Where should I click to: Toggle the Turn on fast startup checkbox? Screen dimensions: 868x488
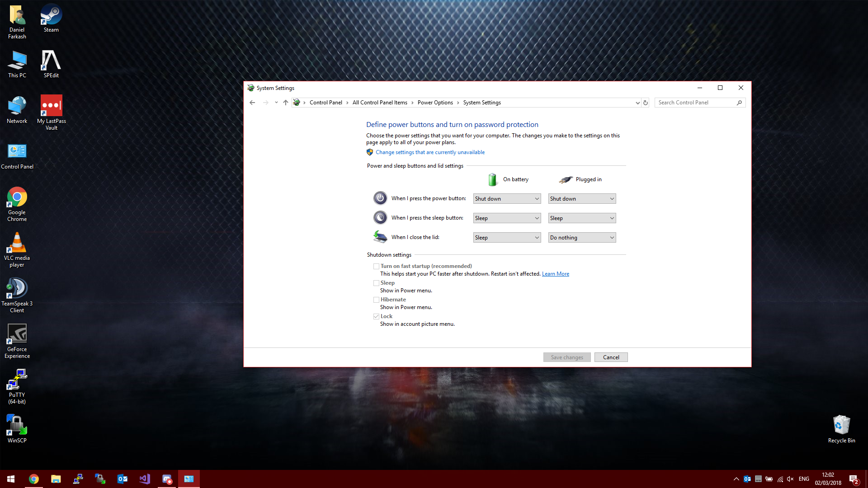376,266
